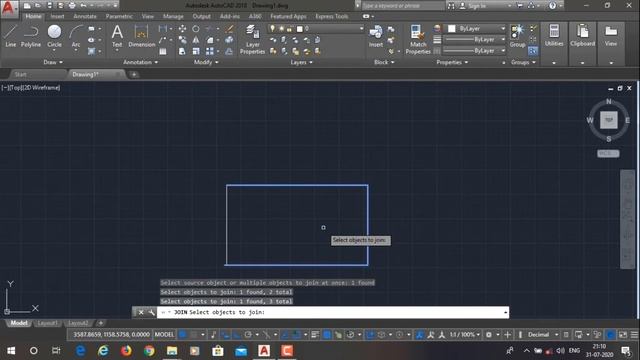This screenshot has width=640, height=360.
Task: Click the Customization menu icon in status bar
Action: pos(634,335)
